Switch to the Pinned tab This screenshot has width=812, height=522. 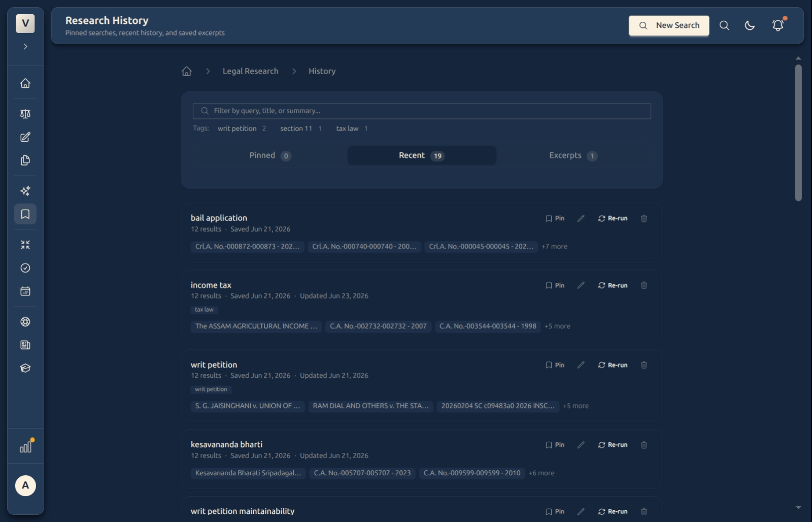tap(270, 155)
